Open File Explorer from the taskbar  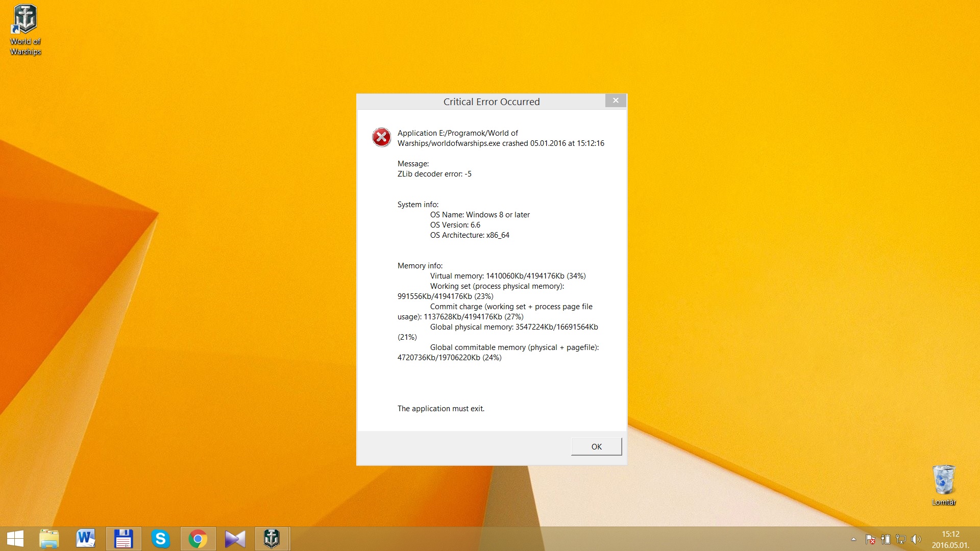click(x=49, y=539)
